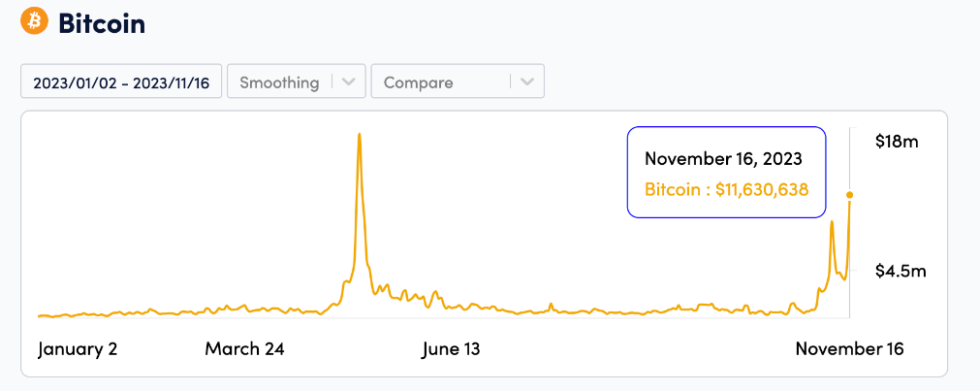Click the highlighted November 16 data point dot
Viewport: 980px width, 391px height.
tap(850, 195)
